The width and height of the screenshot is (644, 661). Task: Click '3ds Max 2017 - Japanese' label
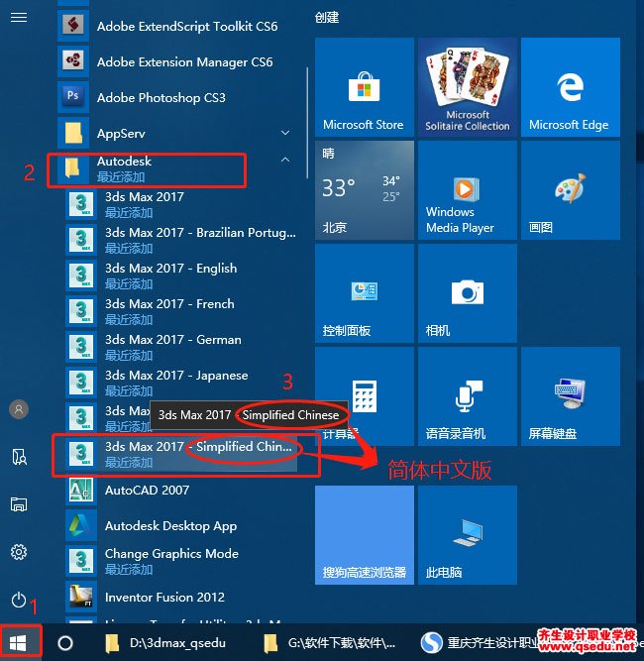click(176, 376)
